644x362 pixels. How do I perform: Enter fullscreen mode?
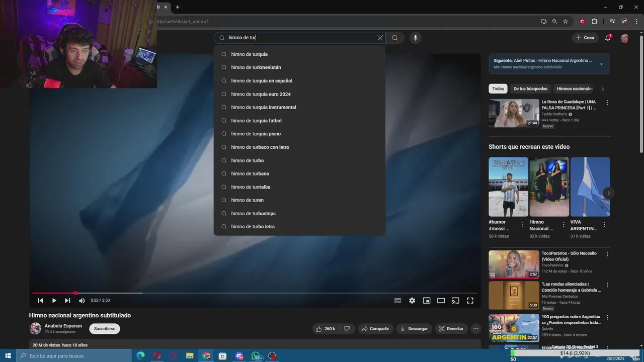point(470,301)
